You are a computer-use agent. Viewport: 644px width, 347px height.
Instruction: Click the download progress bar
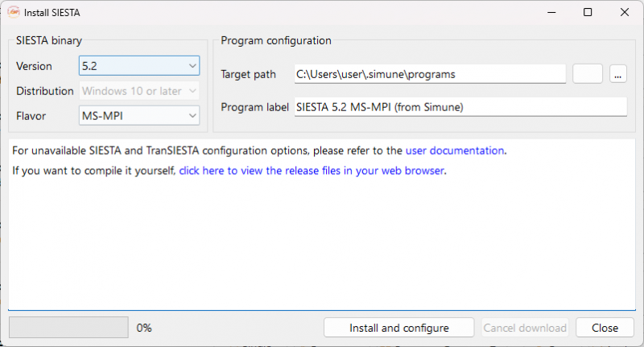pyautogui.click(x=68, y=328)
